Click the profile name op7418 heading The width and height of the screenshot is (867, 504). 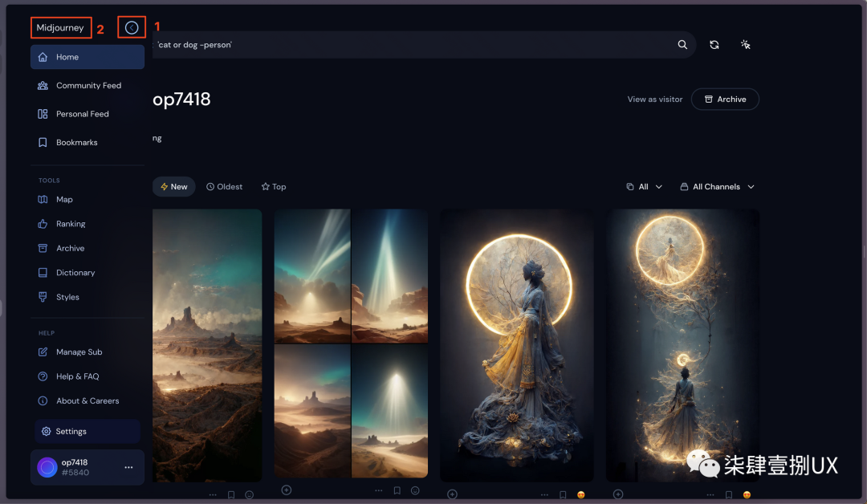tap(181, 100)
